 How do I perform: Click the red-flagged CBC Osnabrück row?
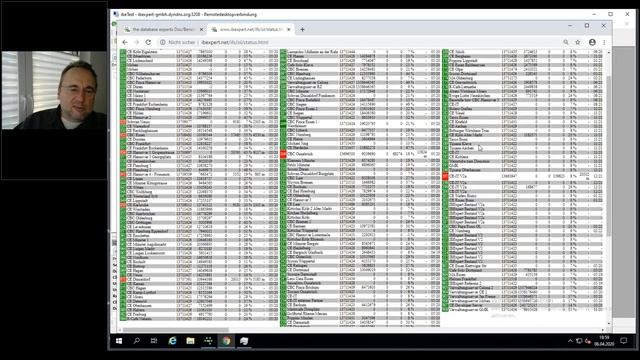(x=360, y=154)
